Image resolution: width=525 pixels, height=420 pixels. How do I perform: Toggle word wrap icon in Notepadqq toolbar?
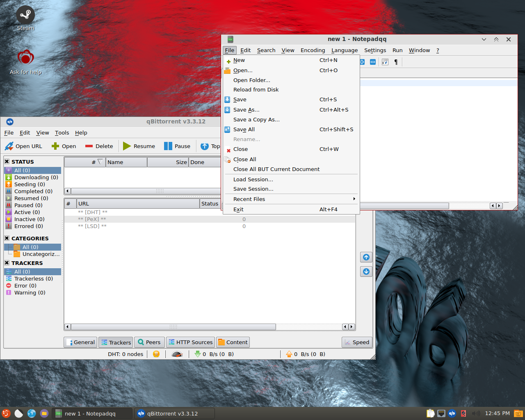pyautogui.click(x=385, y=62)
